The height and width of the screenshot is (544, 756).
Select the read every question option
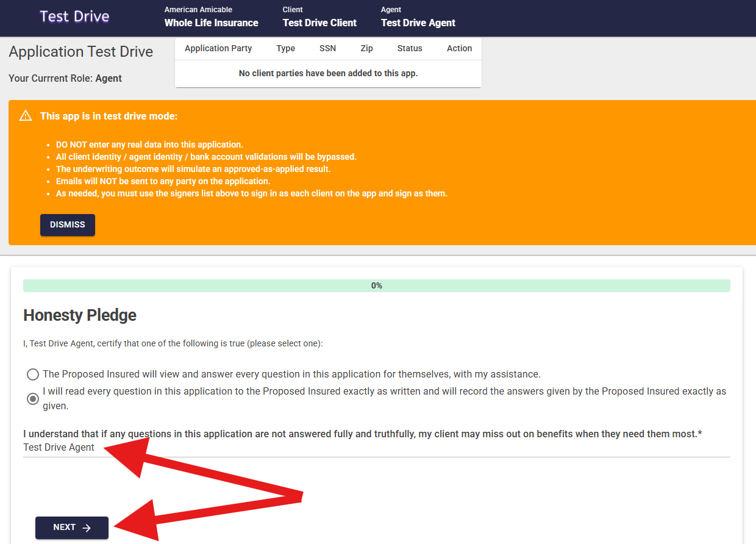click(33, 399)
